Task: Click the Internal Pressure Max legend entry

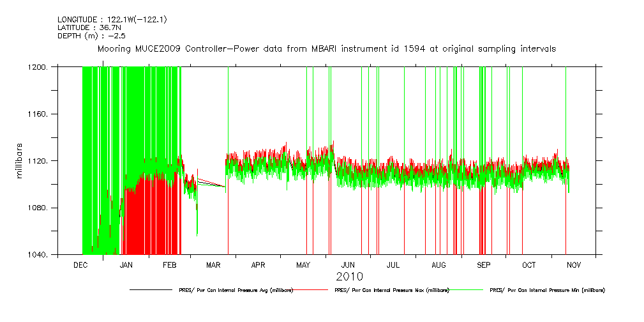Action: (x=392, y=290)
